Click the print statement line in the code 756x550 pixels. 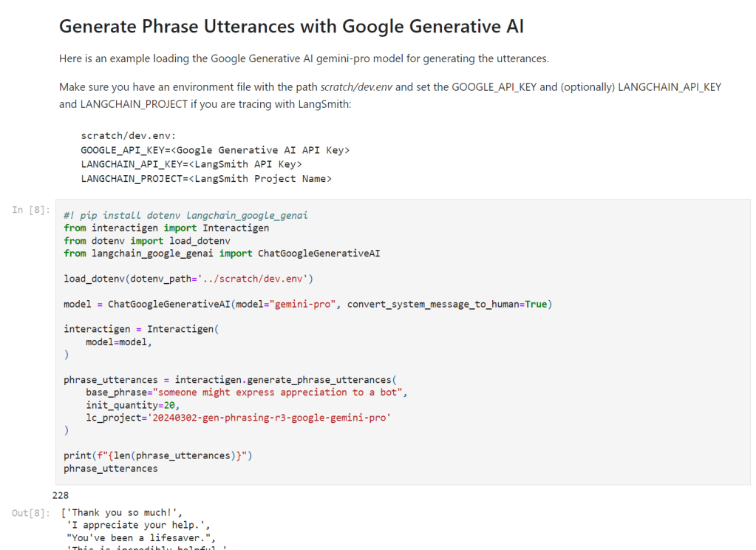click(157, 455)
